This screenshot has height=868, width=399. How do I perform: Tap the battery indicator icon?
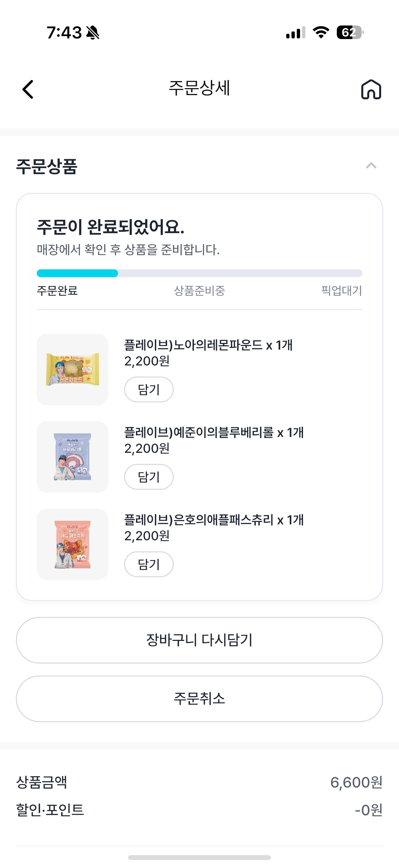click(349, 32)
